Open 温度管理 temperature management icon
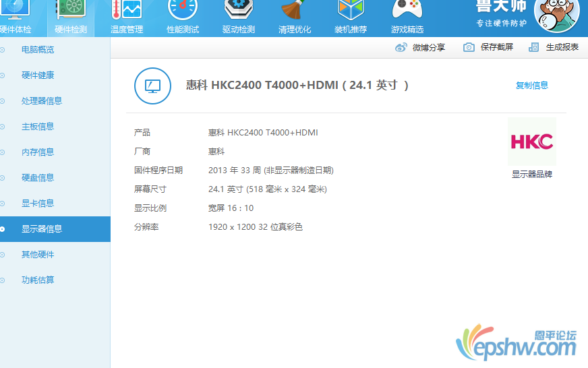588x368 pixels. [126, 9]
